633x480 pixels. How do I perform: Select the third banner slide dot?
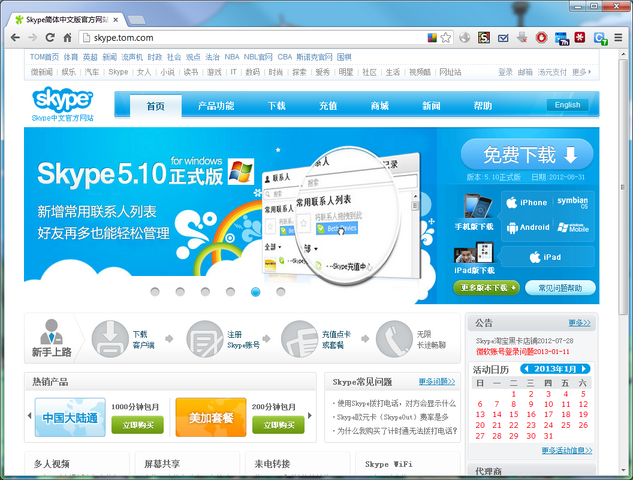click(205, 291)
